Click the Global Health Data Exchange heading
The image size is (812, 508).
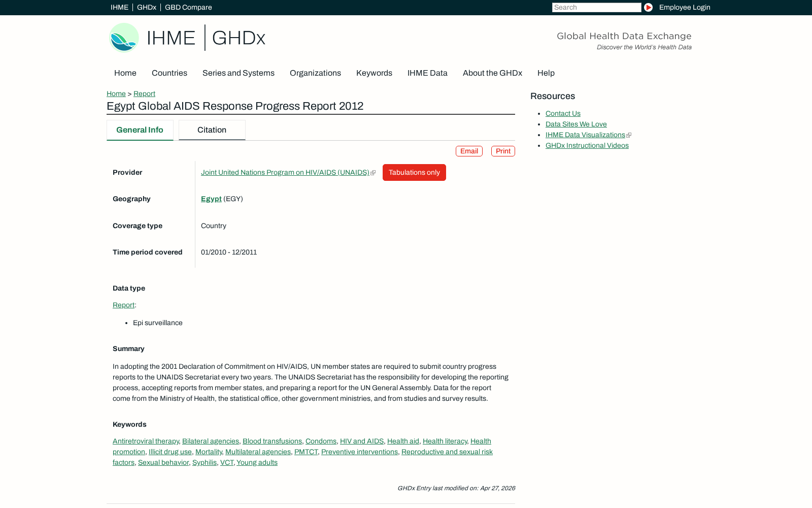point(624,36)
